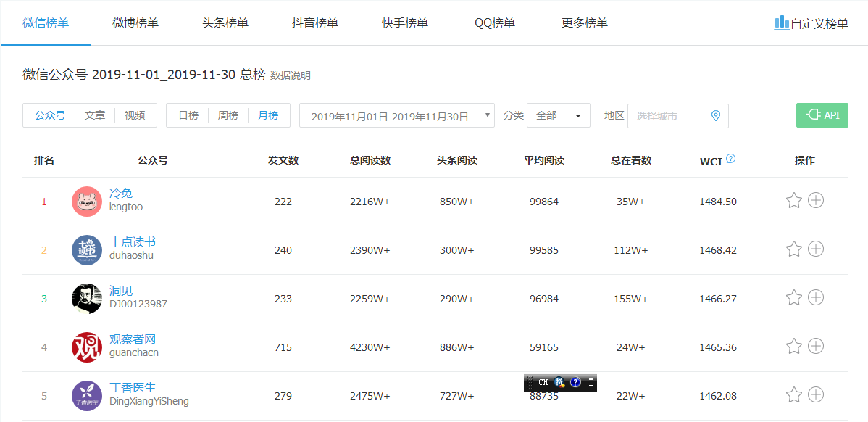Open the 冷兔 account link
Viewport: 868px width, 422px height.
click(x=121, y=194)
